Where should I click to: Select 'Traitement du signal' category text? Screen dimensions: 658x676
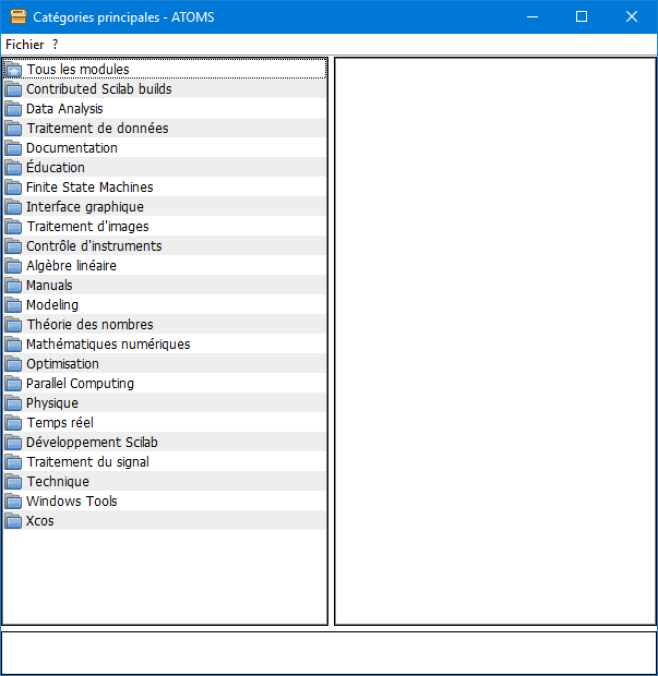click(88, 462)
